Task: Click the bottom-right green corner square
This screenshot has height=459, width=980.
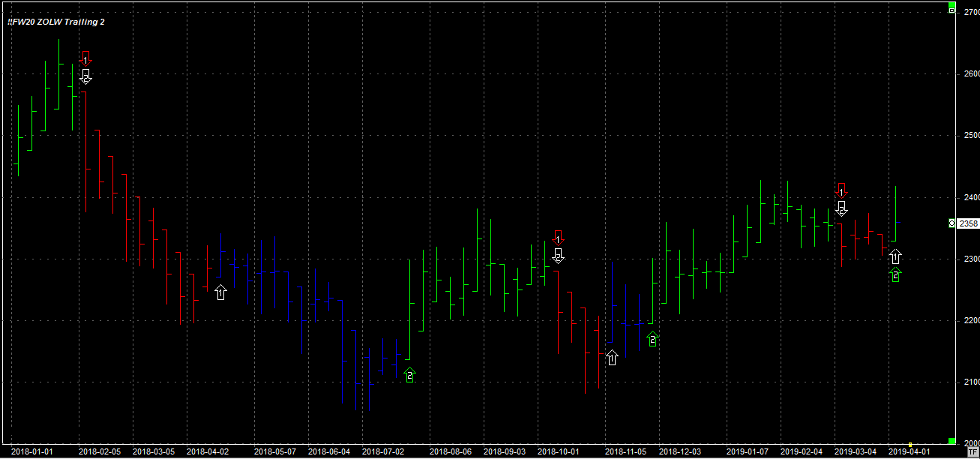Action: 952,440
